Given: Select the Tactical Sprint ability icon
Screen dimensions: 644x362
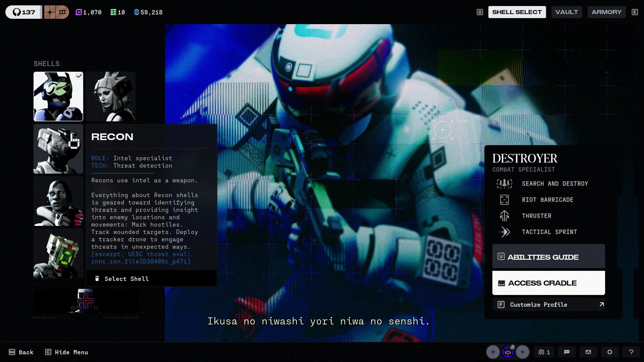Looking at the screenshot, I should tap(504, 232).
